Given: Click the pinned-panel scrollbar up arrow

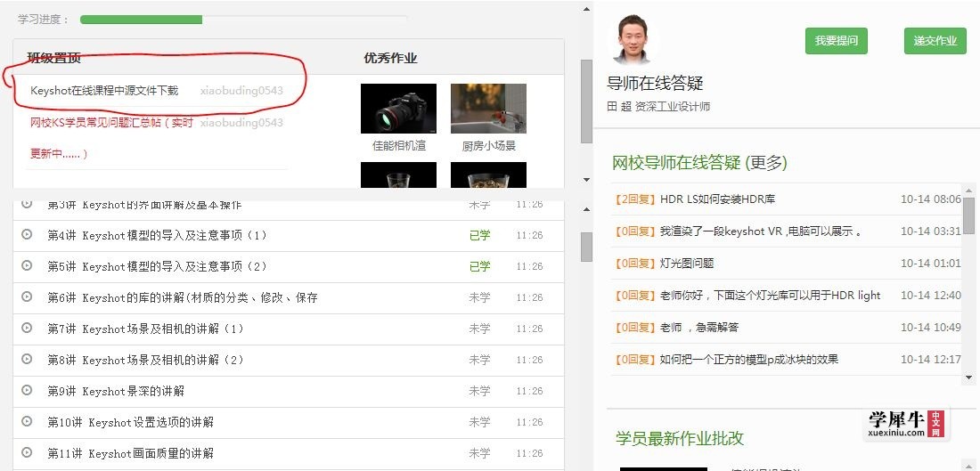Looking at the screenshot, I should (x=586, y=9).
